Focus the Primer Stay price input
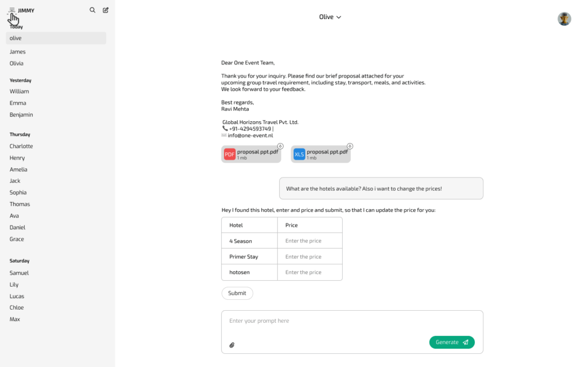The width and height of the screenshot is (588, 367). click(x=310, y=257)
